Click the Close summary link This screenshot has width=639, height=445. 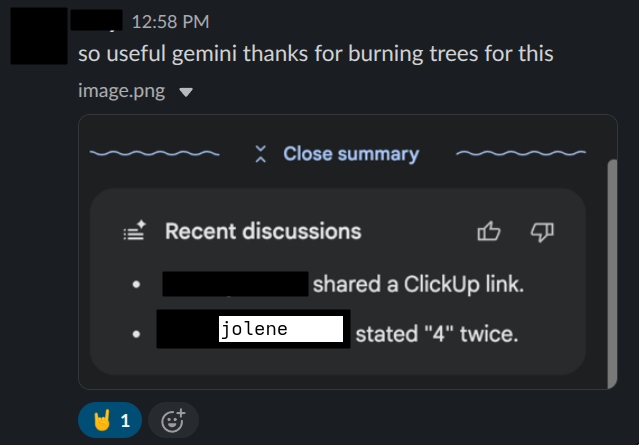click(x=350, y=154)
